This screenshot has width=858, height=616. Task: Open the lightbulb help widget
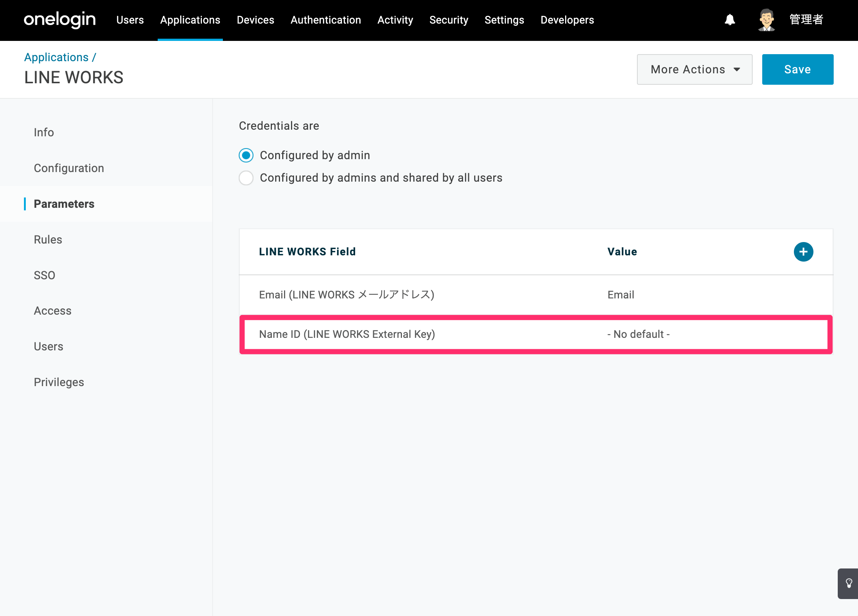pyautogui.click(x=848, y=584)
